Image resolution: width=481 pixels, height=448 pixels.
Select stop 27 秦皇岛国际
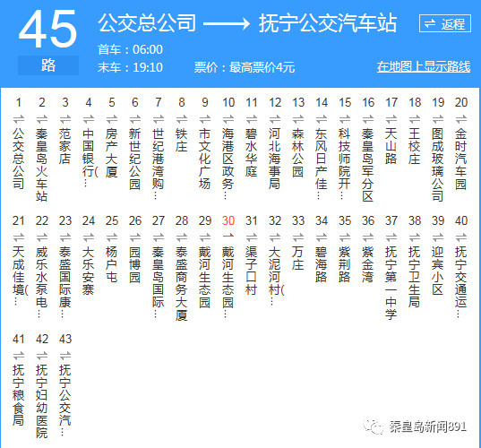159,282
